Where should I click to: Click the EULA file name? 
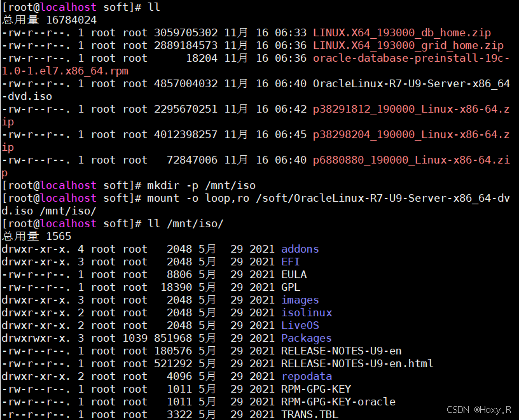point(294,275)
